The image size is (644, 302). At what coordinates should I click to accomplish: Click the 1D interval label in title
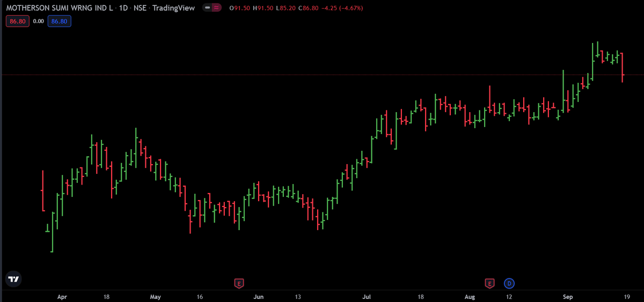(125, 8)
